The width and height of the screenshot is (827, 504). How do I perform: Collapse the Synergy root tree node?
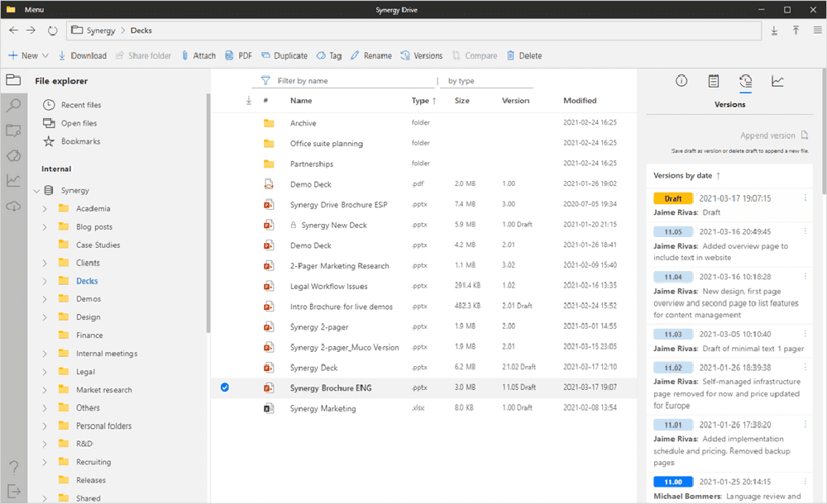coord(36,191)
